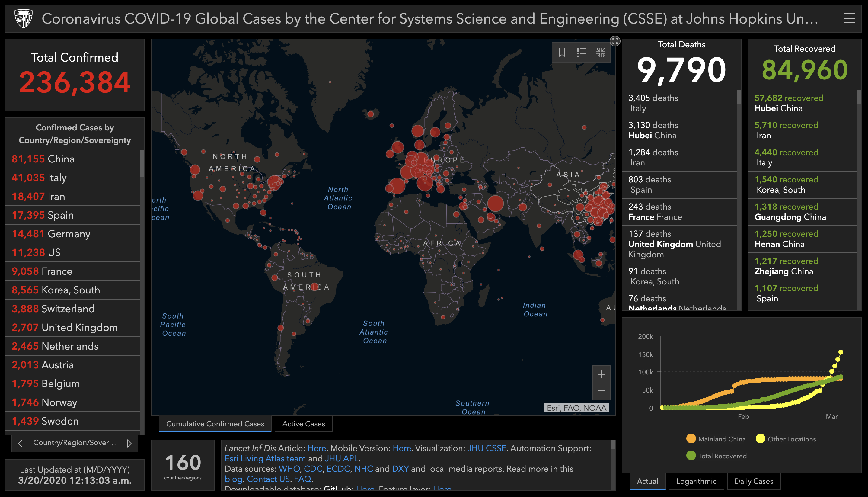Go to the previous list via left arrow
This screenshot has height=497, width=868.
21,443
